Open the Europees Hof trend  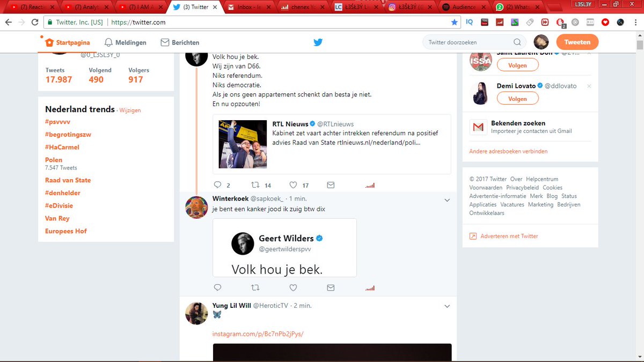pos(66,231)
